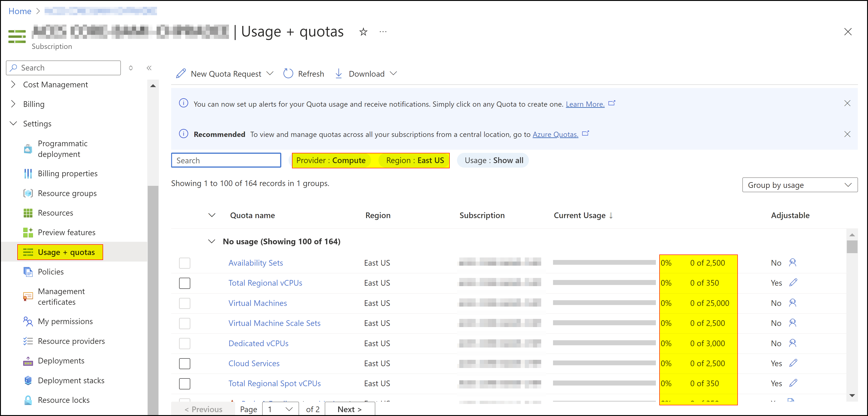
Task: Focus the quota Search filter field
Action: click(x=226, y=160)
